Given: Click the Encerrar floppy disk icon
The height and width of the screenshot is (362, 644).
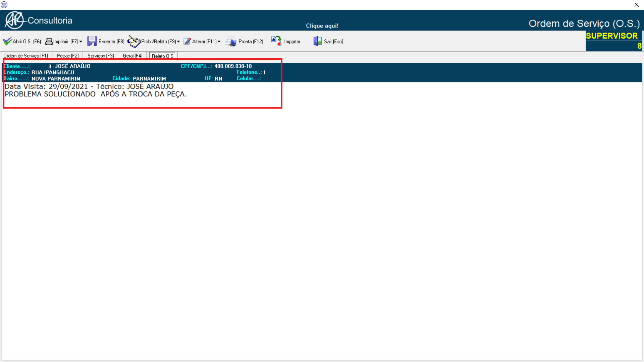Looking at the screenshot, I should click(x=92, y=41).
